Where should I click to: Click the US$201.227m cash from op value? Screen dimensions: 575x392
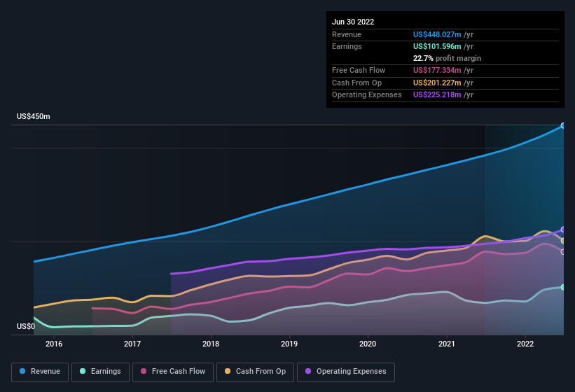click(437, 83)
